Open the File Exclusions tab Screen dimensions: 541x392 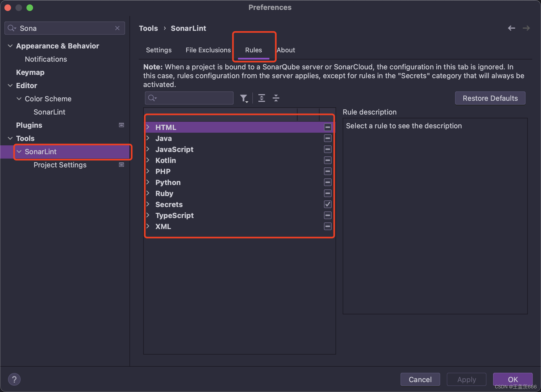point(208,50)
